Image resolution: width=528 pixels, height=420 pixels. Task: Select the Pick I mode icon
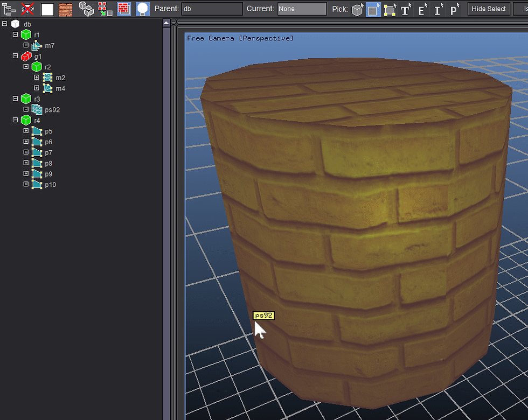(438, 10)
